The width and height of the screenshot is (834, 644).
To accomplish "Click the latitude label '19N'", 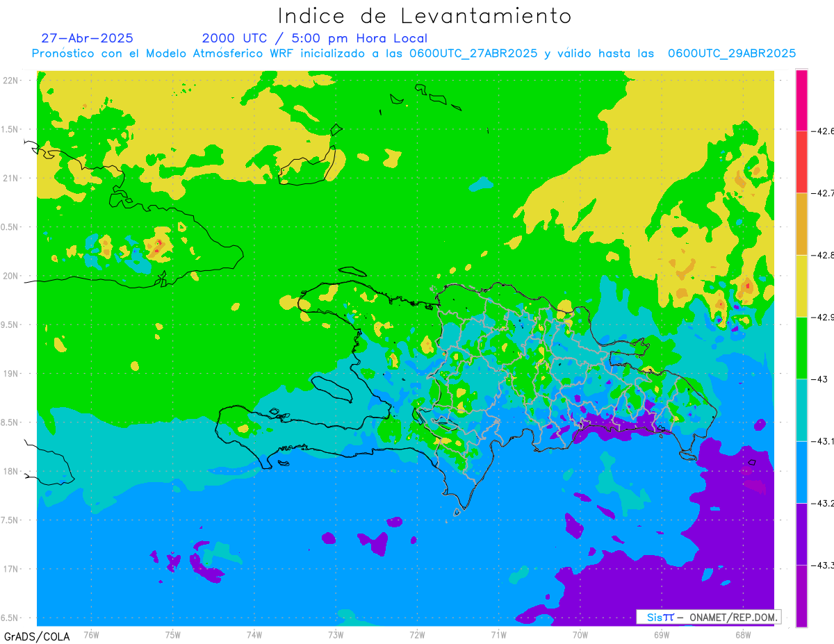I will click(x=11, y=373).
